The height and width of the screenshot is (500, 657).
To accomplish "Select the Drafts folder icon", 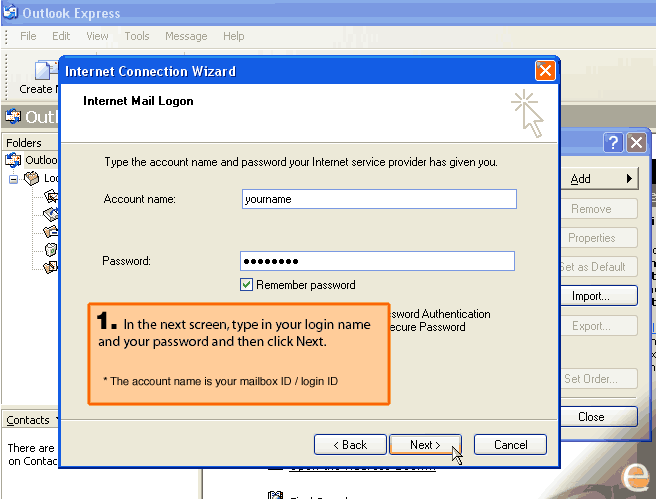I will [x=51, y=267].
